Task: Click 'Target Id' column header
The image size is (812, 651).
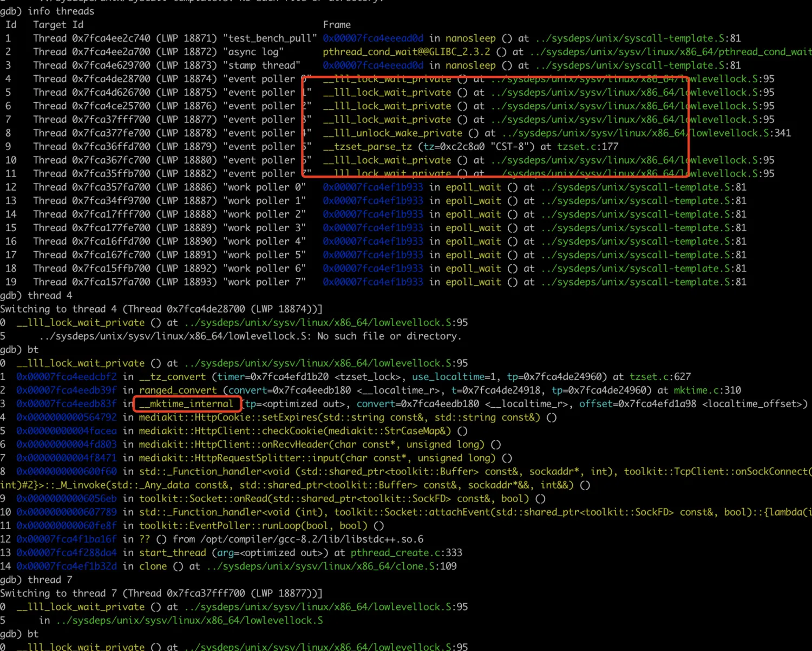Action: [58, 24]
